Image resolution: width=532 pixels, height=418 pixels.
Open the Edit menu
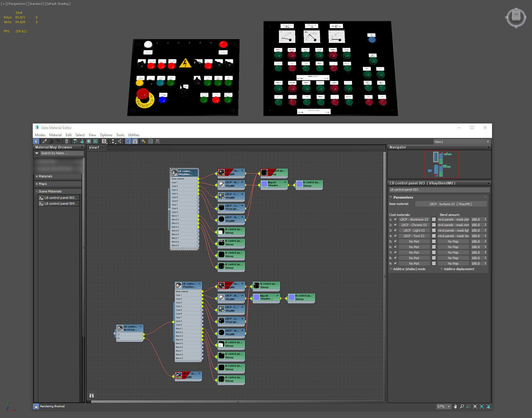(69, 135)
